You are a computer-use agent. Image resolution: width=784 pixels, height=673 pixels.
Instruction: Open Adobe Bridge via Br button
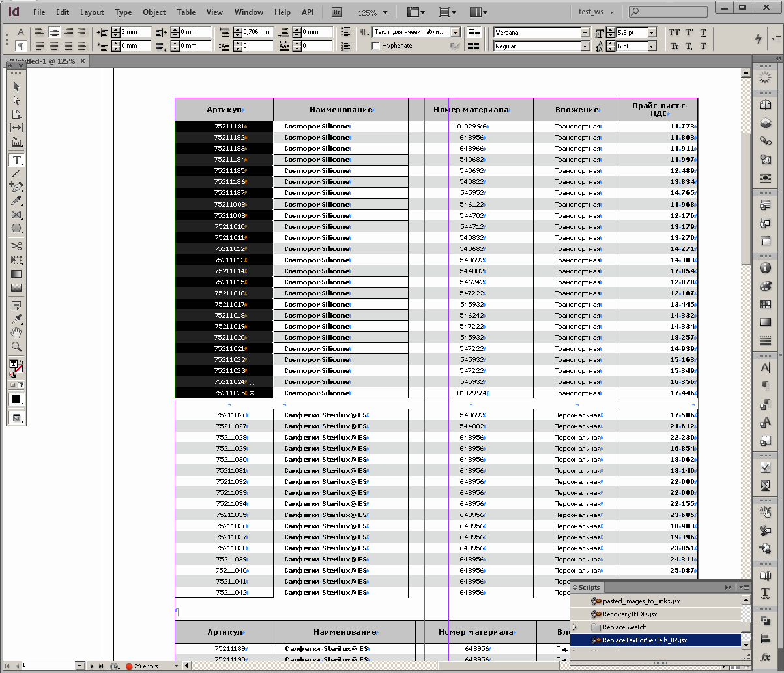338,12
